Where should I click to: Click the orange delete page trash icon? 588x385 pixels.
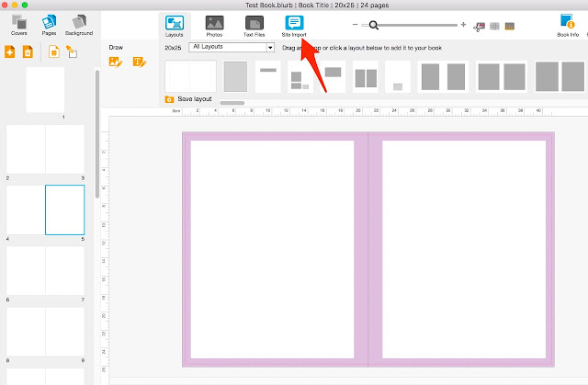(28, 51)
